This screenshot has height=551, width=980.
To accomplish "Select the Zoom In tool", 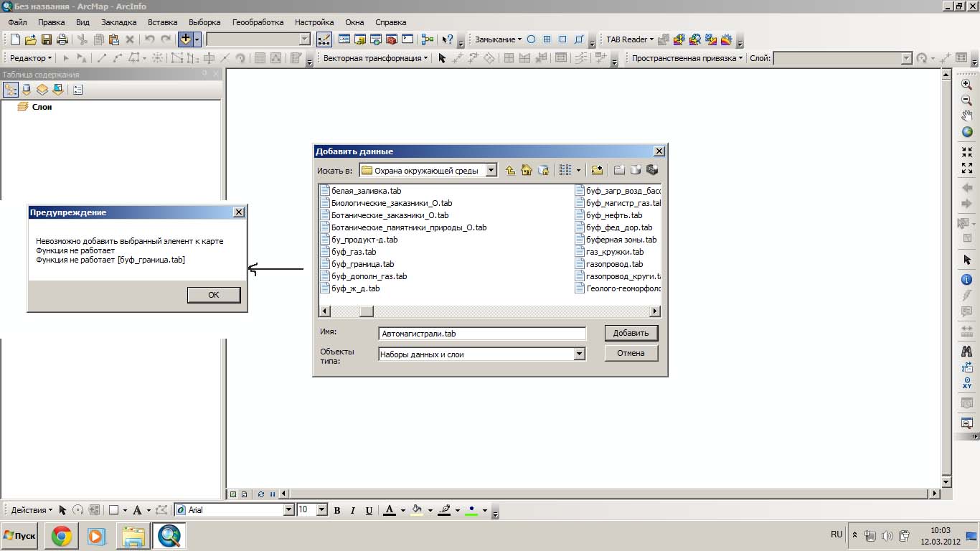I will coord(966,84).
